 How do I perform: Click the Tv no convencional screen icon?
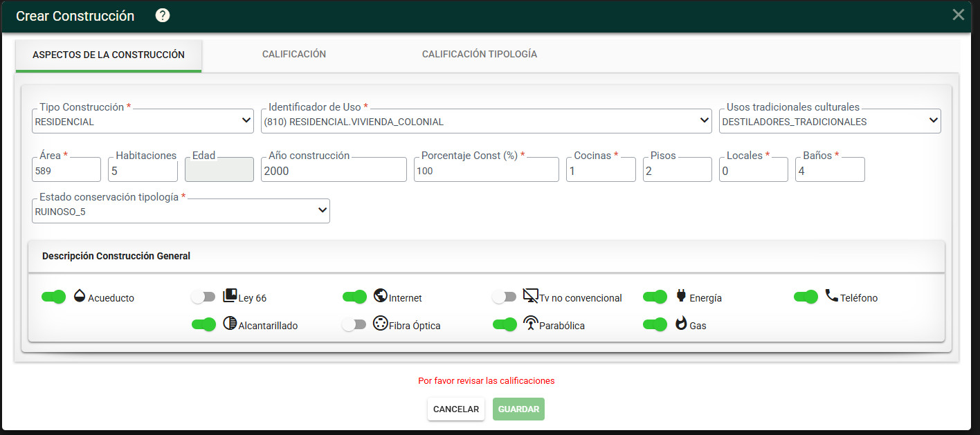pyautogui.click(x=531, y=296)
